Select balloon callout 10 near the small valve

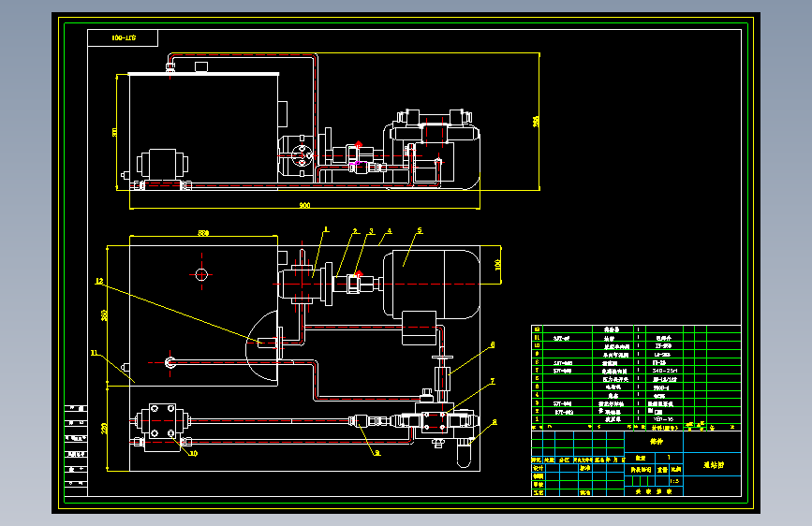click(x=193, y=454)
